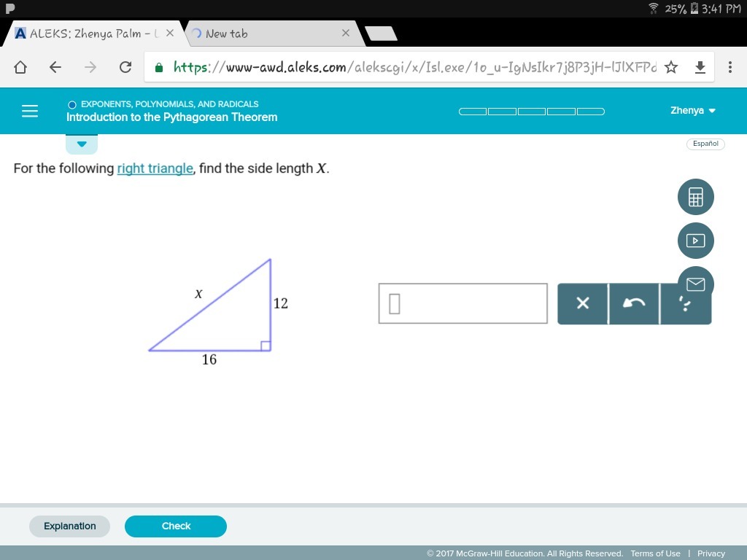Close the New tab

pyautogui.click(x=346, y=33)
